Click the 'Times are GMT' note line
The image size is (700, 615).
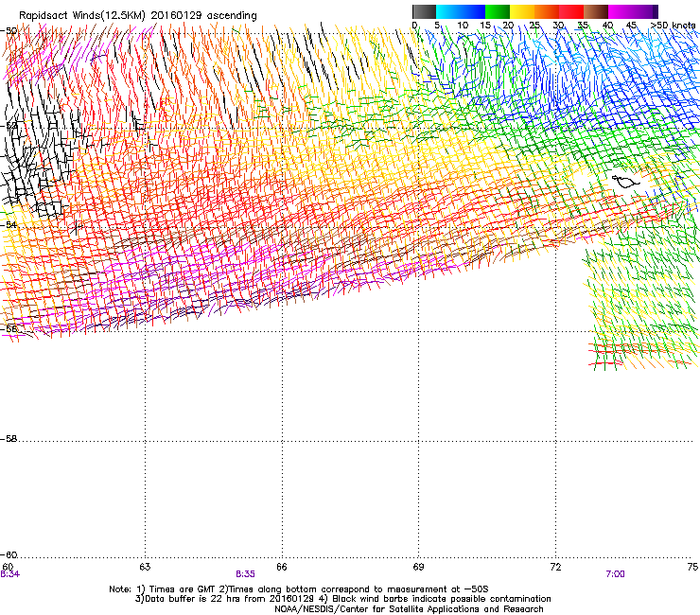click(299, 589)
